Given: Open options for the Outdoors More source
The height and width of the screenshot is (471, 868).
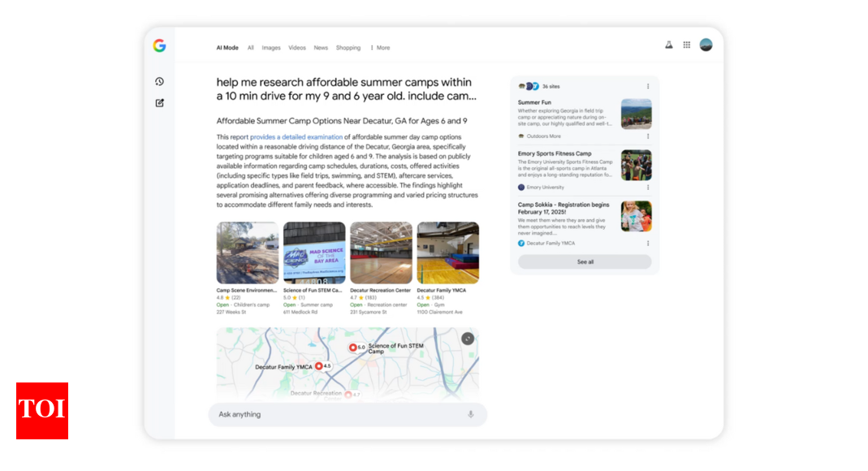Looking at the screenshot, I should click(x=648, y=136).
